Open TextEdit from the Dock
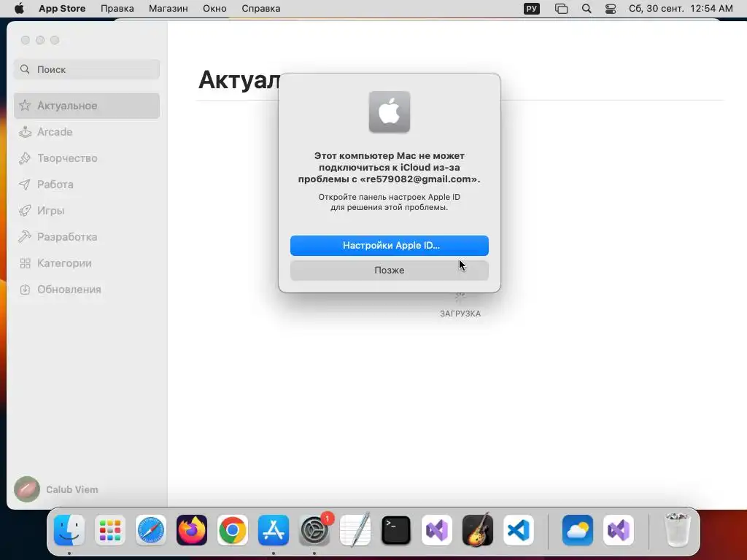 point(355,530)
